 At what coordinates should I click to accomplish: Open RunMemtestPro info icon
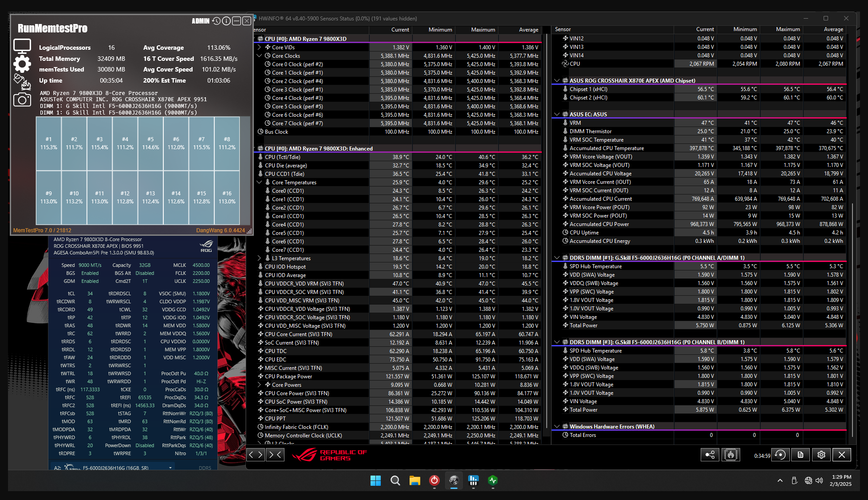tap(226, 21)
